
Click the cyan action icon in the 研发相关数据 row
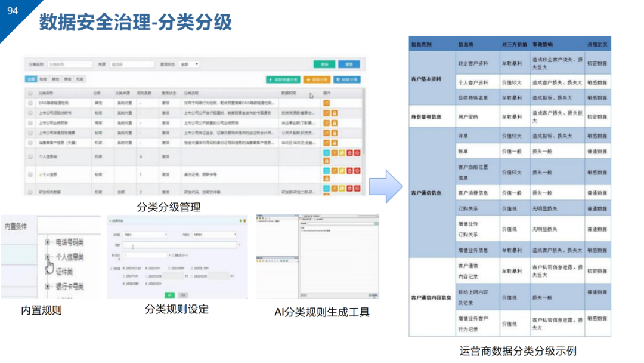(327, 188)
